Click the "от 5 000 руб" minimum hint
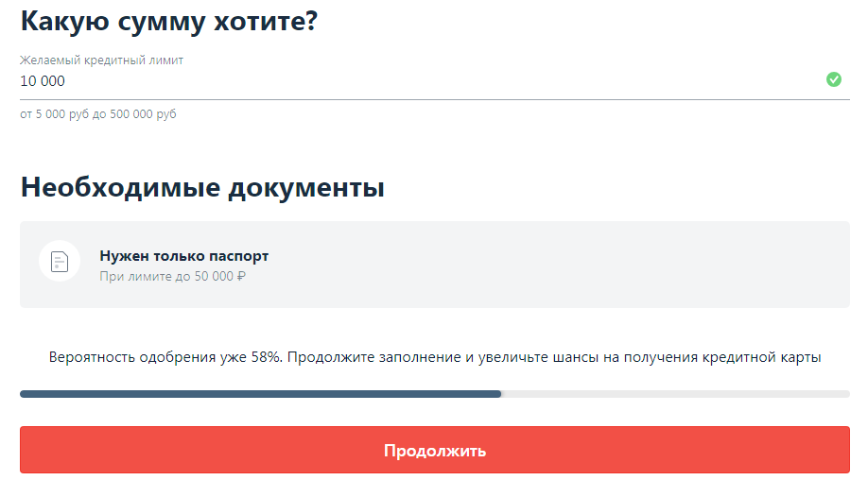The image size is (868, 480). (54, 114)
